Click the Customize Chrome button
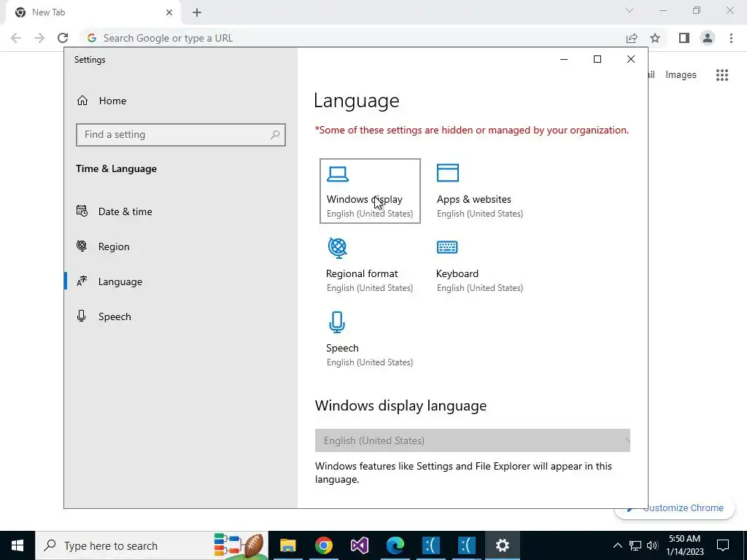This screenshot has height=560, width=747. [x=676, y=508]
